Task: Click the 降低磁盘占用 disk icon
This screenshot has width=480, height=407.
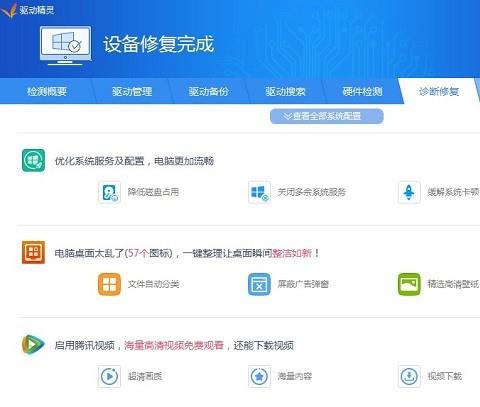Action: point(109,192)
